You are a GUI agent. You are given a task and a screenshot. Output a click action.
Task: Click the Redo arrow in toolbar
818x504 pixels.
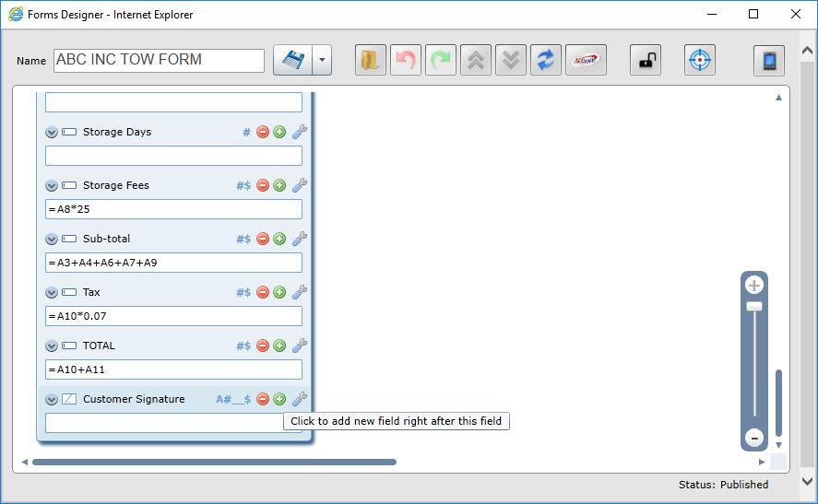click(441, 61)
